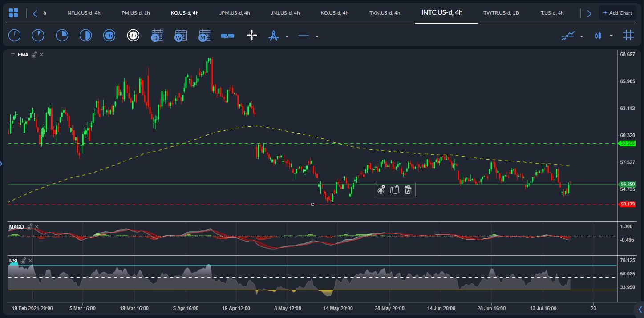644x318 pixels.
Task: Choose the monthly calendar timeframe icon
Action: (204, 35)
